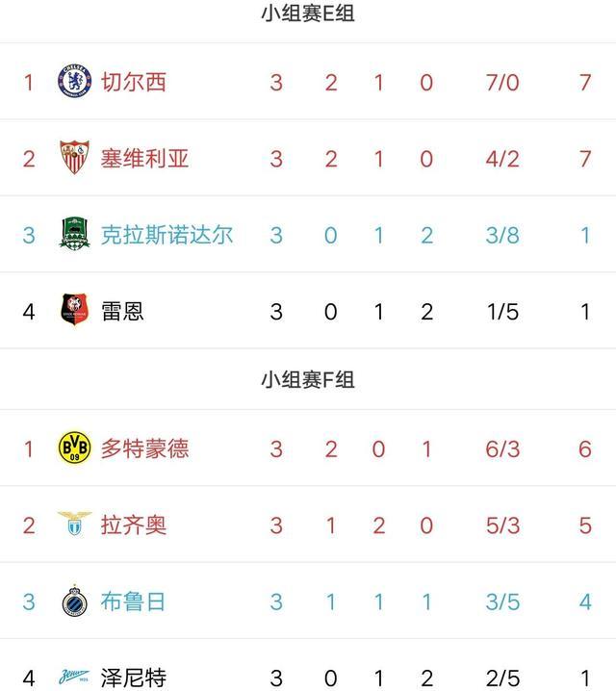The width and height of the screenshot is (616, 691).
Task: Open team page for 切尔西
Action: [134, 82]
